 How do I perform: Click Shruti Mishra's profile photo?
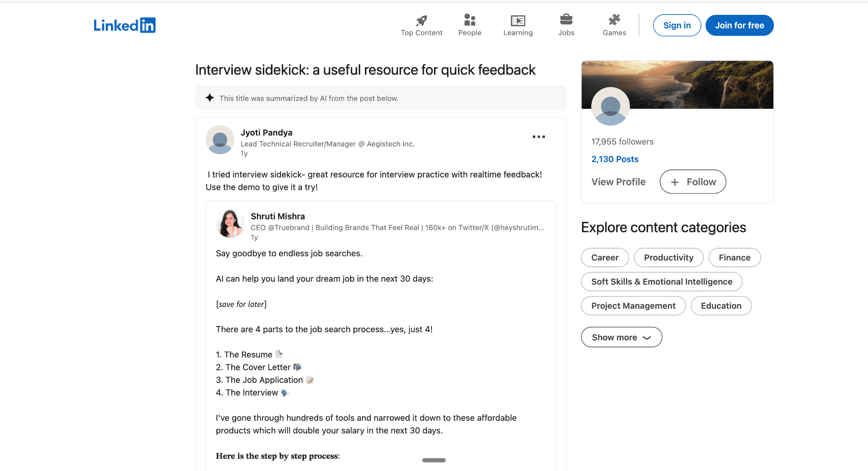click(x=230, y=224)
